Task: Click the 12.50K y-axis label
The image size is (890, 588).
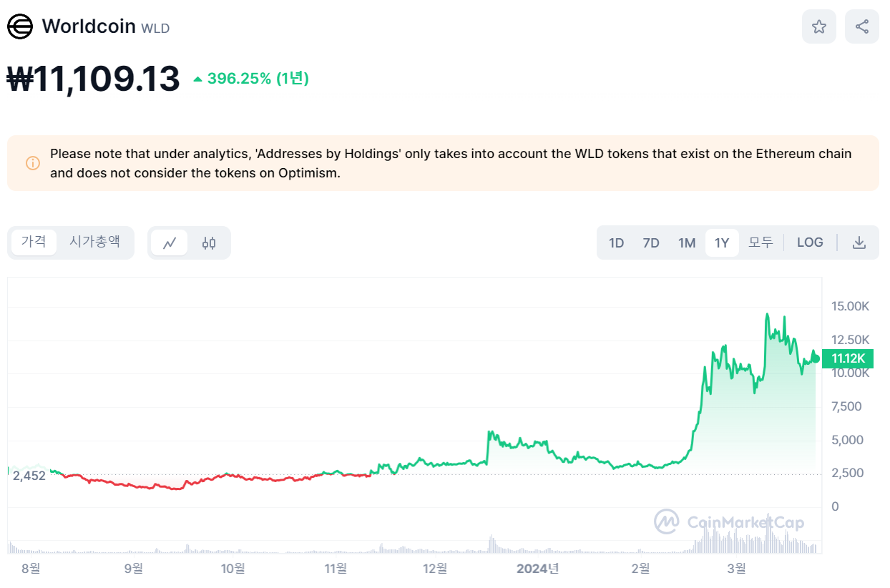Action: (x=850, y=339)
